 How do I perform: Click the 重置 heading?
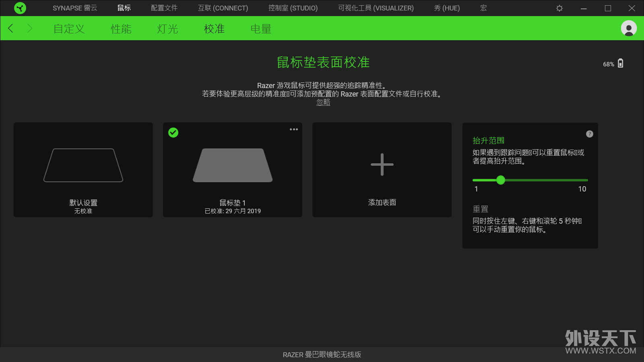pyautogui.click(x=480, y=209)
